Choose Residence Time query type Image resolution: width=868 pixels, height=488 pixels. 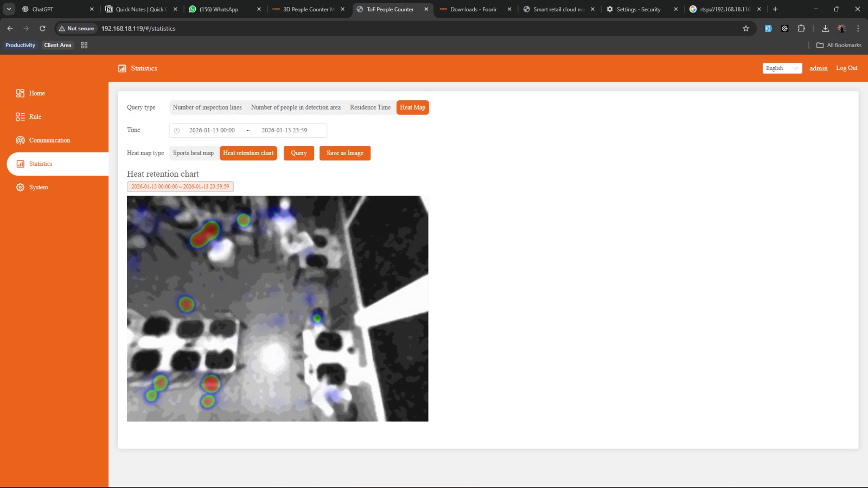click(370, 107)
